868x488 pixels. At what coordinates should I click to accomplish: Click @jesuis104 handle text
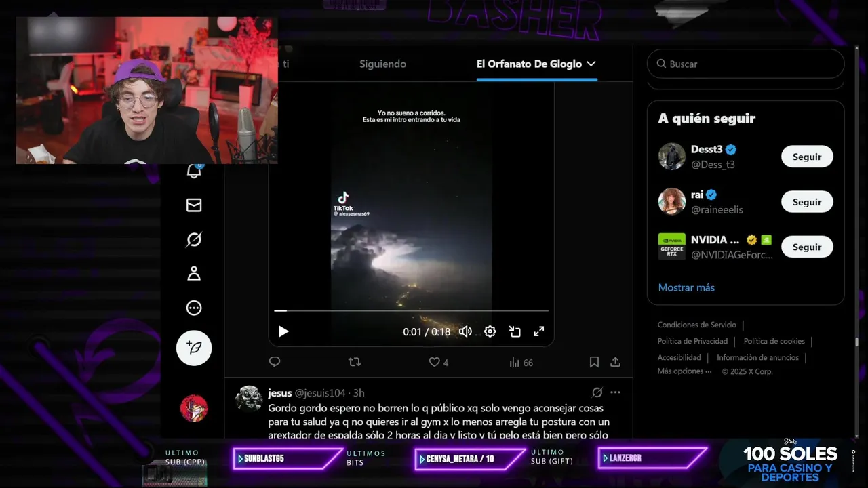(320, 393)
